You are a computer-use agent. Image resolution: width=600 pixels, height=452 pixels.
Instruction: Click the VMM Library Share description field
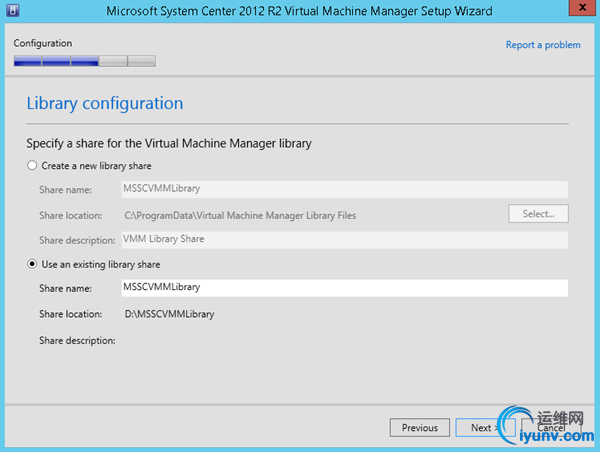pyautogui.click(x=345, y=240)
